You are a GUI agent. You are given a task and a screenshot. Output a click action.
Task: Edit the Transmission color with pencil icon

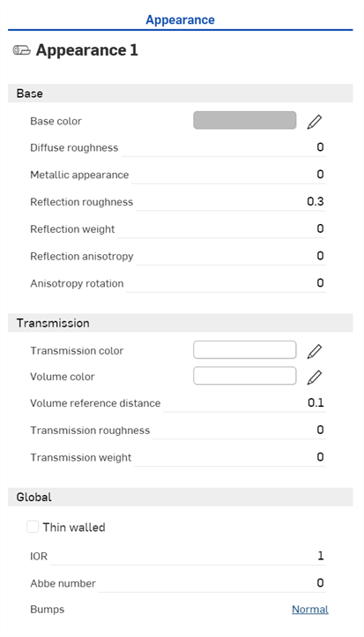[315, 351]
